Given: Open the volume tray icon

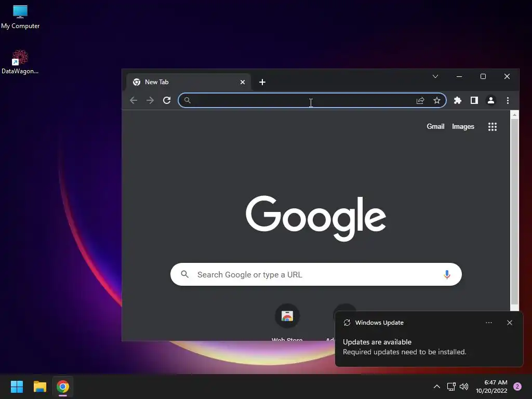Looking at the screenshot, I should point(464,387).
